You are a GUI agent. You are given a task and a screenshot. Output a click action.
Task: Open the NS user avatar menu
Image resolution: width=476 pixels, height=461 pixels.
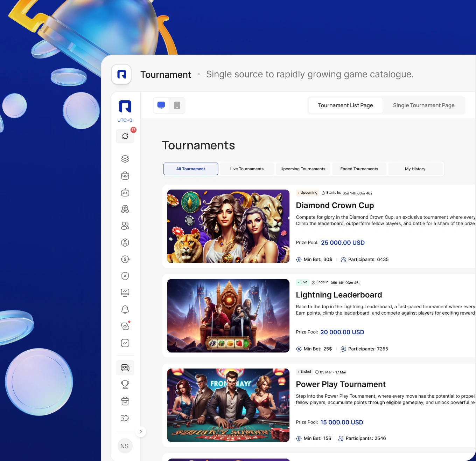tap(125, 446)
